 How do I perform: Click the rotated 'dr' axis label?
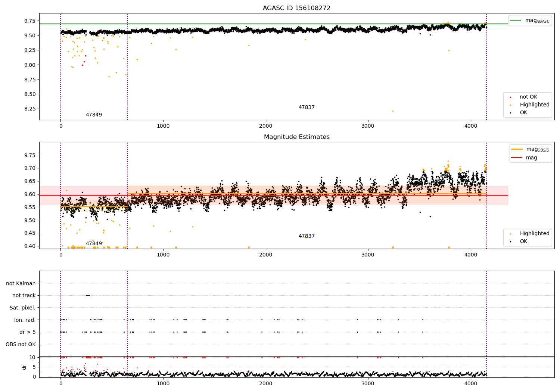pos(24,367)
